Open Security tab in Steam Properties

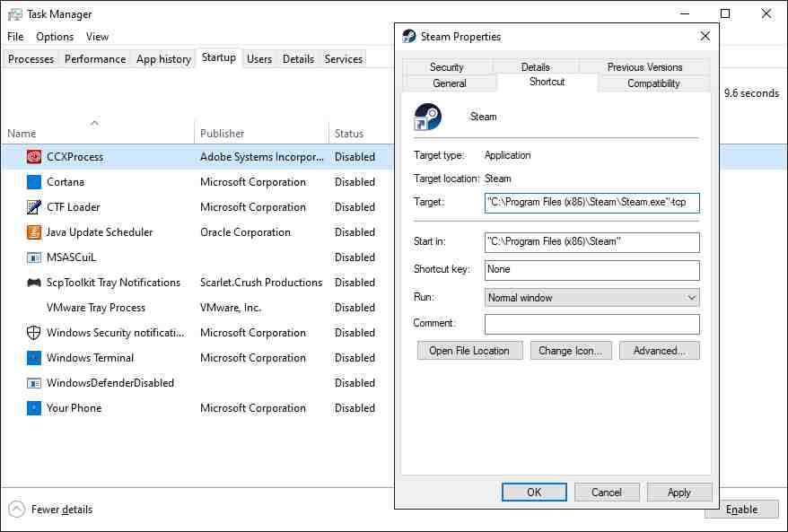[446, 66]
